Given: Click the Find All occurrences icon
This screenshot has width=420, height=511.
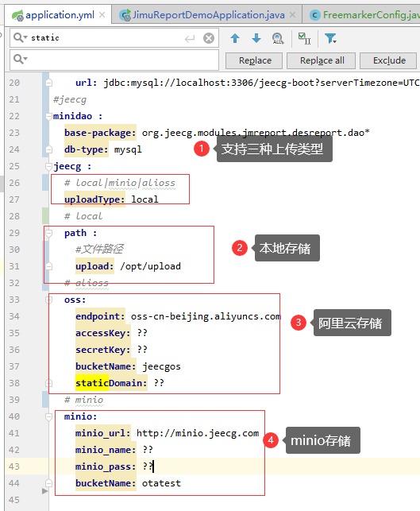Looking at the screenshot, I should pyautogui.click(x=278, y=38).
